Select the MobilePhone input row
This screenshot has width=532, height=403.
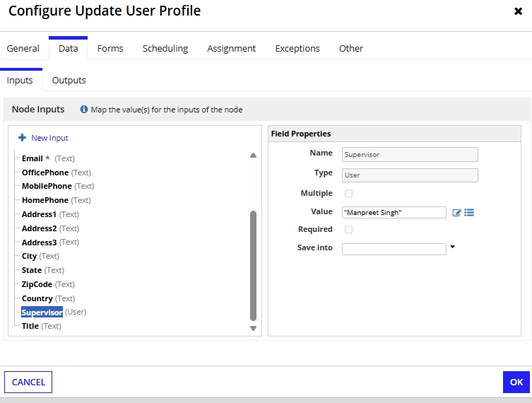[x=58, y=186]
